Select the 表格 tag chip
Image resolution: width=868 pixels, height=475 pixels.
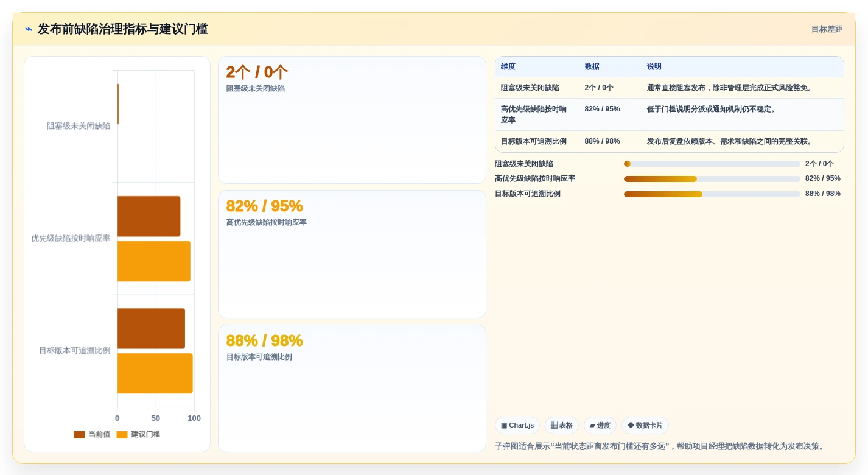tap(561, 425)
